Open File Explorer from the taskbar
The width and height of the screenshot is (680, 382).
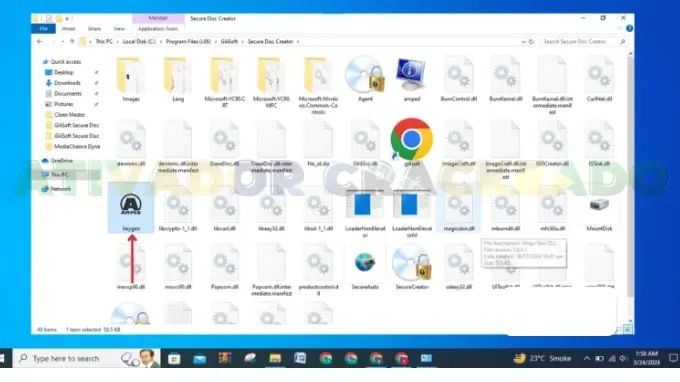[x=275, y=359]
